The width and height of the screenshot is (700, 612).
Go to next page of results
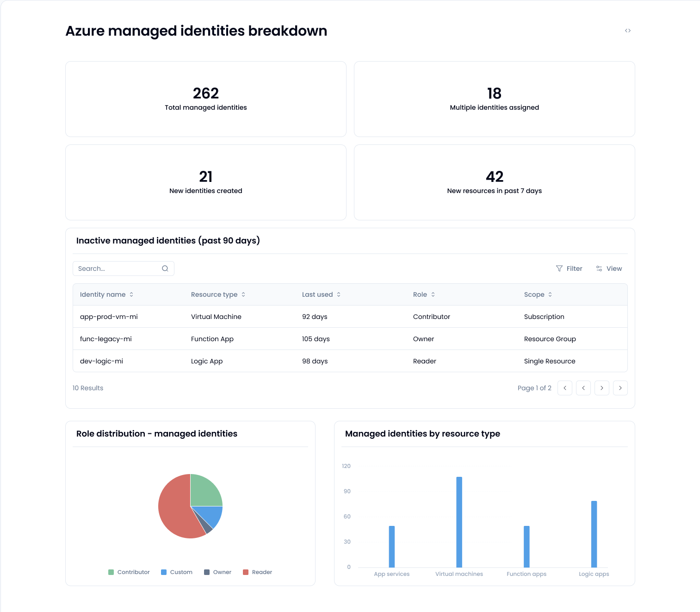602,388
